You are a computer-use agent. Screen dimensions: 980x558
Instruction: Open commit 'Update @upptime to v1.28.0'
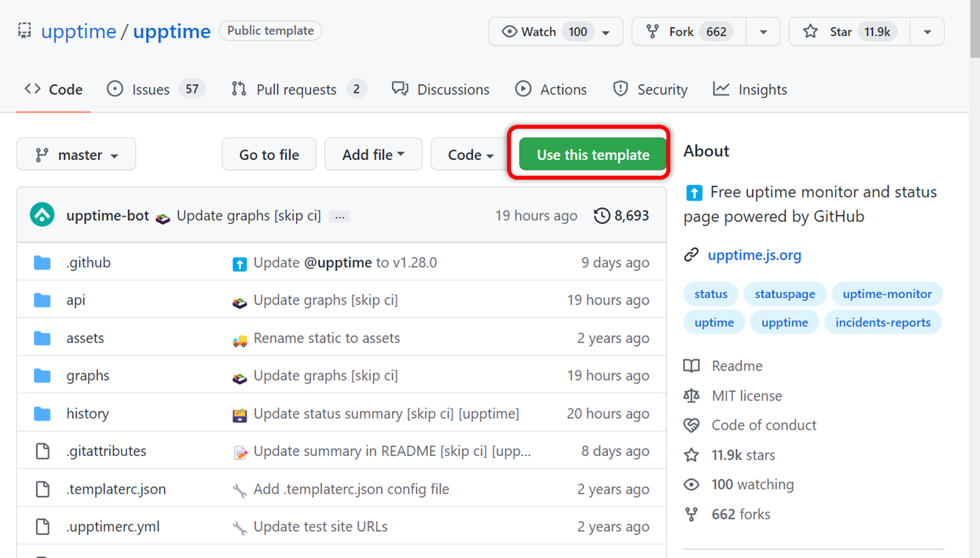[345, 263]
